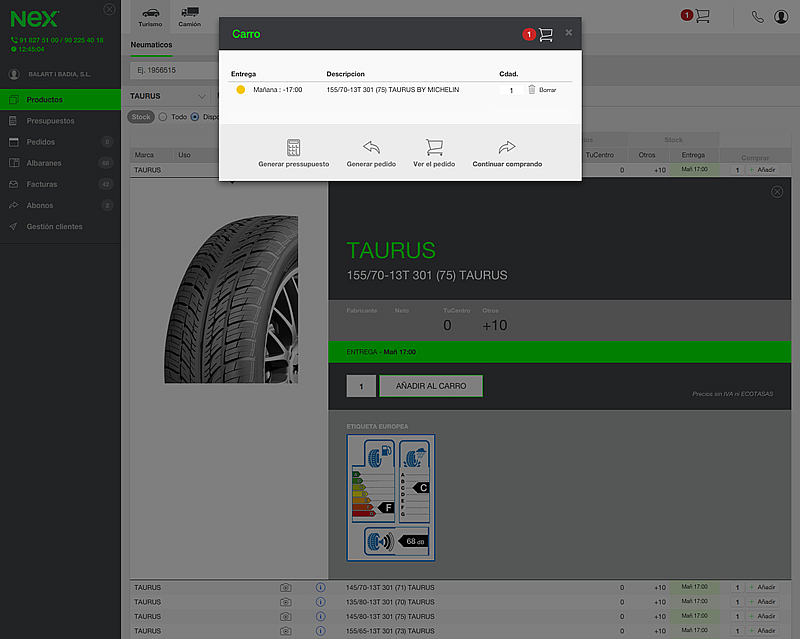Click Añadir on 135/80-13T row
The image size is (800, 639).
click(x=762, y=602)
